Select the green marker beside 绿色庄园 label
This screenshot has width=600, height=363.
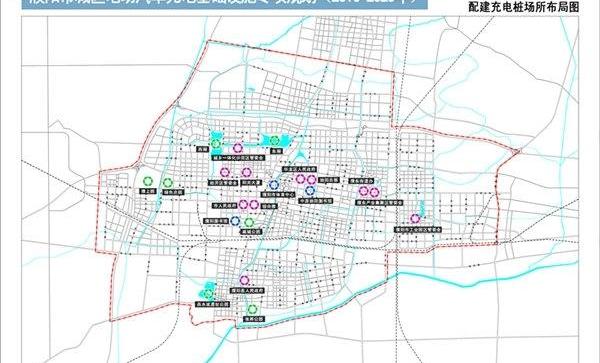168,183
